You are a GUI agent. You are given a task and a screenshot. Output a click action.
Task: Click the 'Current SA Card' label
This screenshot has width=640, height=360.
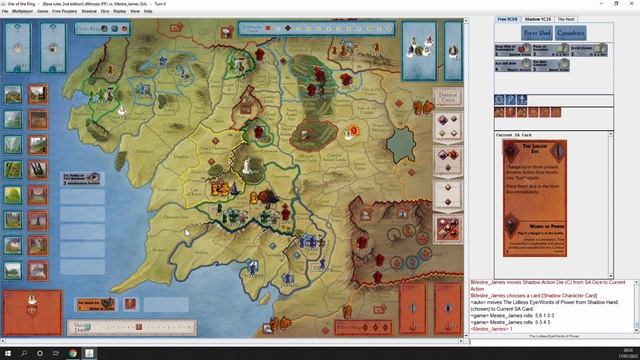[x=513, y=135]
